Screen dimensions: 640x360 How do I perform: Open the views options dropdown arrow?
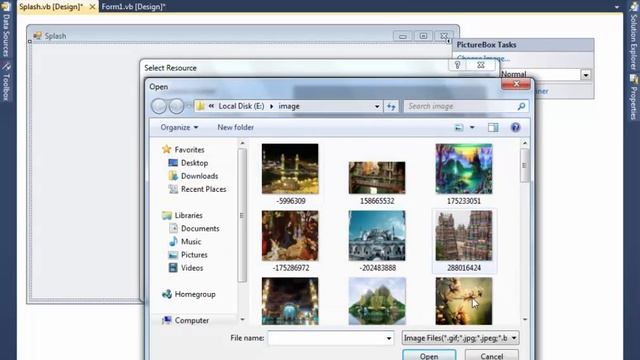tap(472, 128)
